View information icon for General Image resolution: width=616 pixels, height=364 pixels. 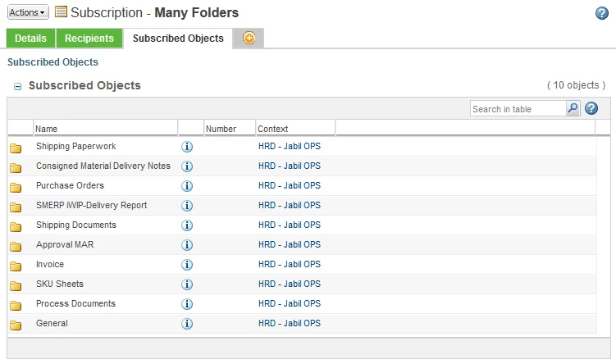[x=187, y=323]
